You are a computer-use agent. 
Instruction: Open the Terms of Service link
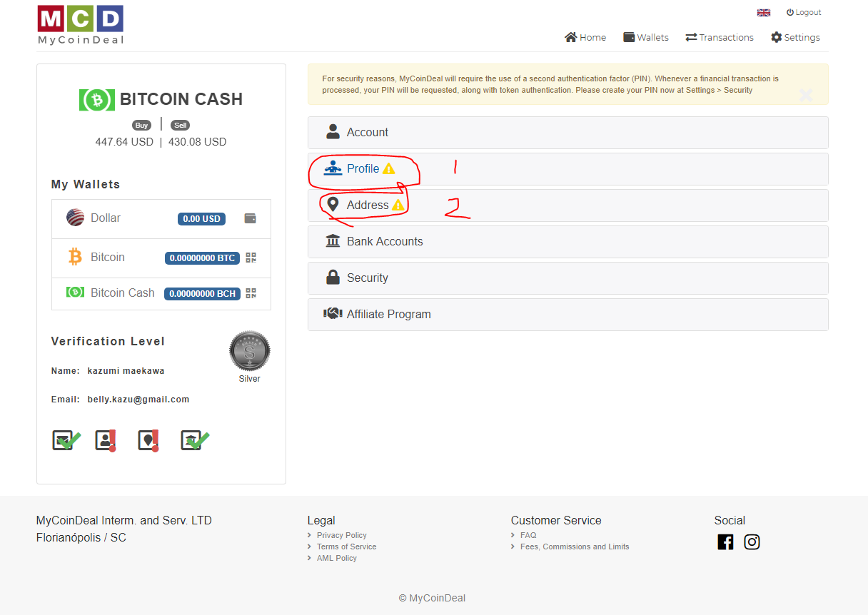(347, 547)
